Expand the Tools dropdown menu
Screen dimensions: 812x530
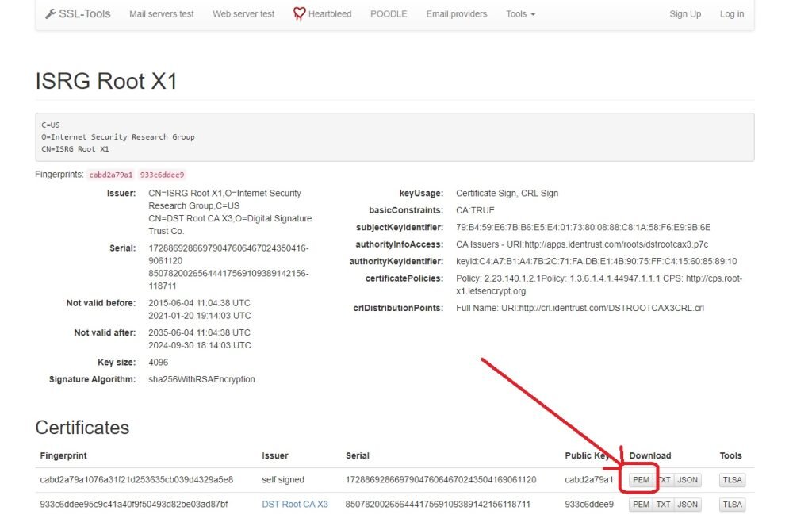pyautogui.click(x=520, y=14)
